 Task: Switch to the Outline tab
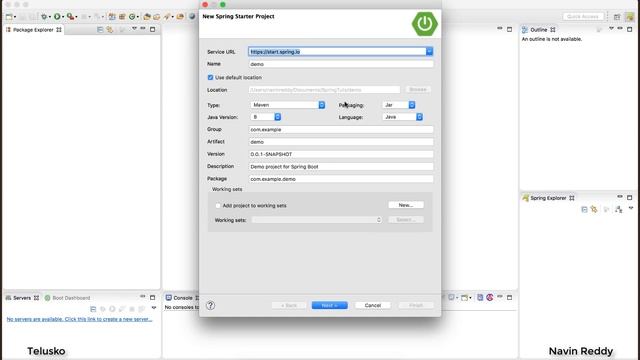[x=538, y=30]
